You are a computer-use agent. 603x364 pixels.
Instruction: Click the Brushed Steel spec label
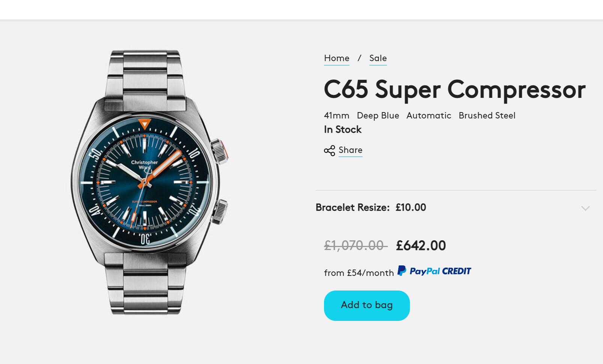pos(487,115)
